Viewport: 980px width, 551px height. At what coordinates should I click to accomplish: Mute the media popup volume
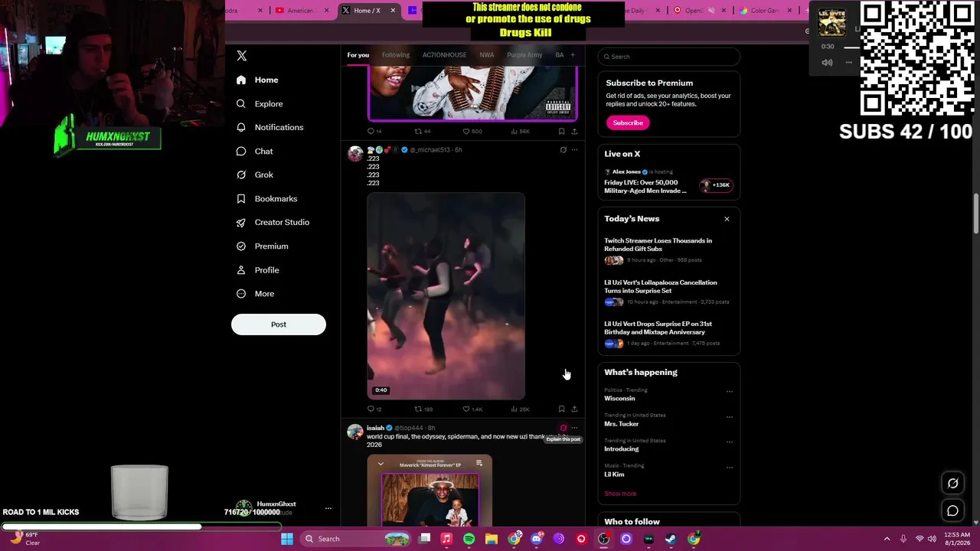tap(827, 63)
